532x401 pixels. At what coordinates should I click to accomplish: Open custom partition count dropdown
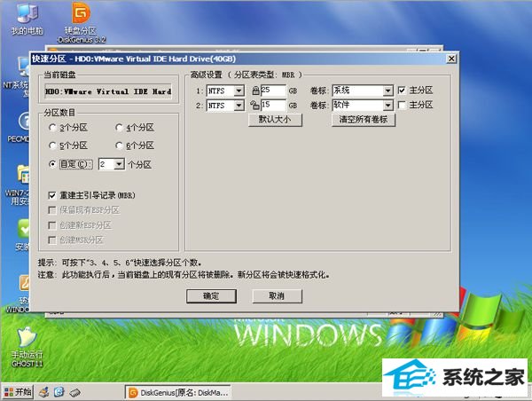coord(119,165)
